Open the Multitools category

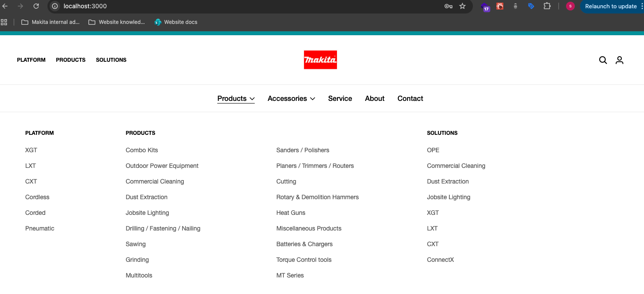click(x=139, y=275)
